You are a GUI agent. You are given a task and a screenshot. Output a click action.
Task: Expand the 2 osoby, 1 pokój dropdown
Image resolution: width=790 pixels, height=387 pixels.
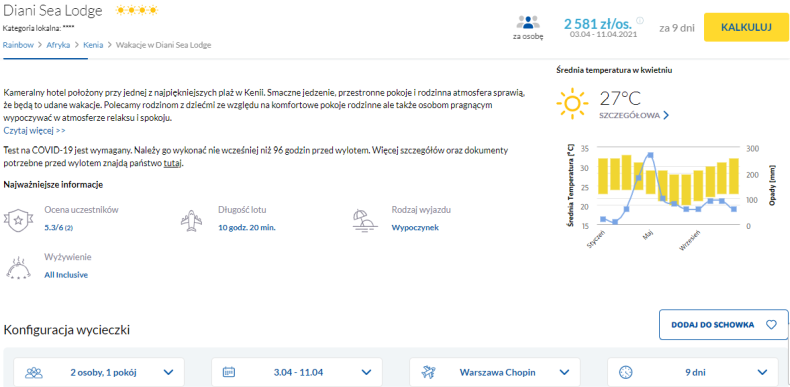coord(99,372)
